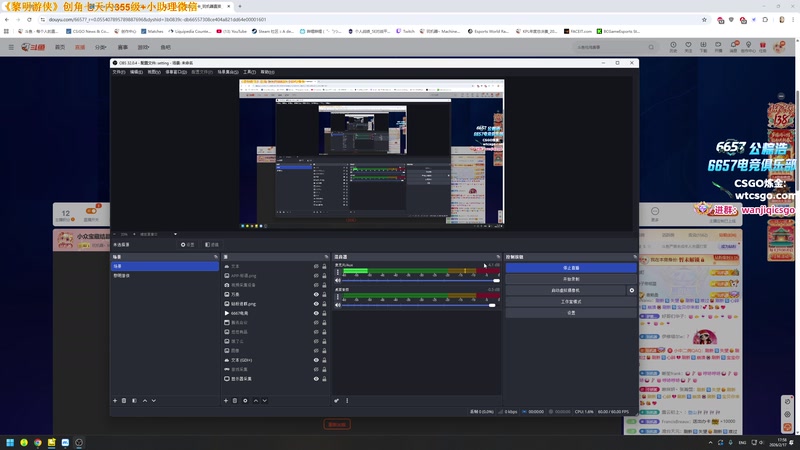Expand Douyu 游戏 dropdown in nav bar

143,47
